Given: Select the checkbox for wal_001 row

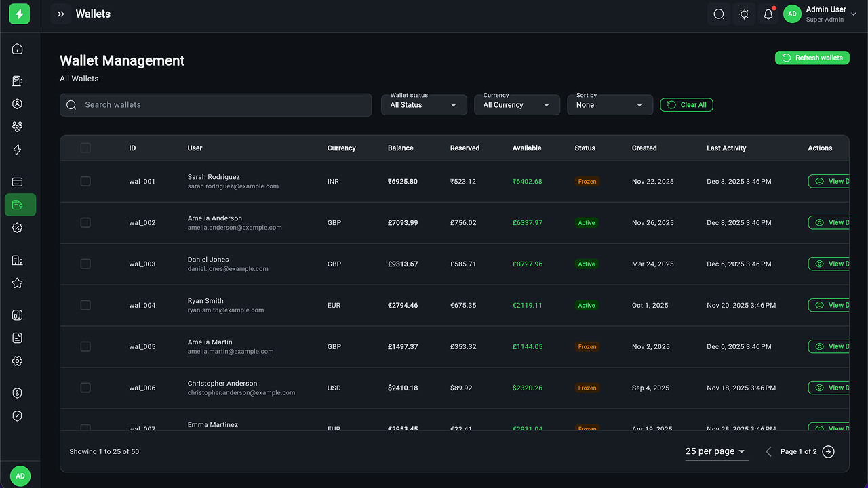Looking at the screenshot, I should 85,181.
